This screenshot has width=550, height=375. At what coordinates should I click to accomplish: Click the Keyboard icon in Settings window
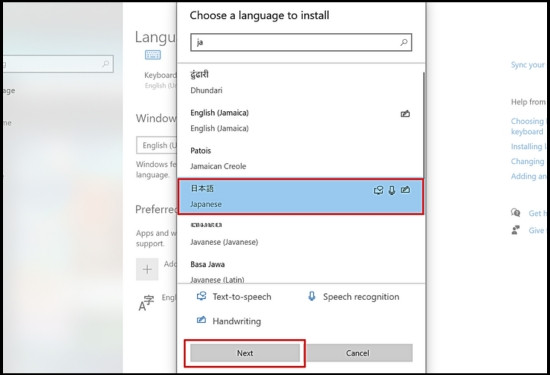(x=153, y=55)
